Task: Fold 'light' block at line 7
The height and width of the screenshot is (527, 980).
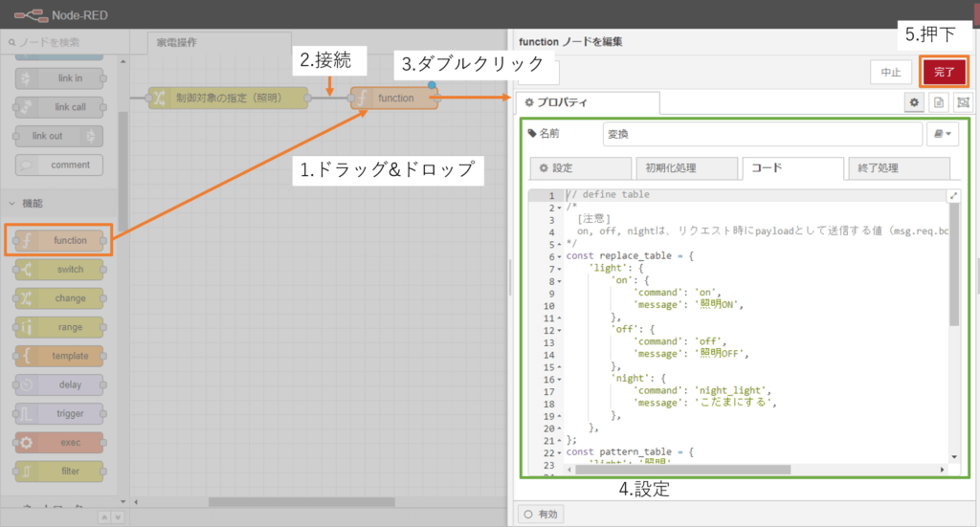Action: coord(559,269)
